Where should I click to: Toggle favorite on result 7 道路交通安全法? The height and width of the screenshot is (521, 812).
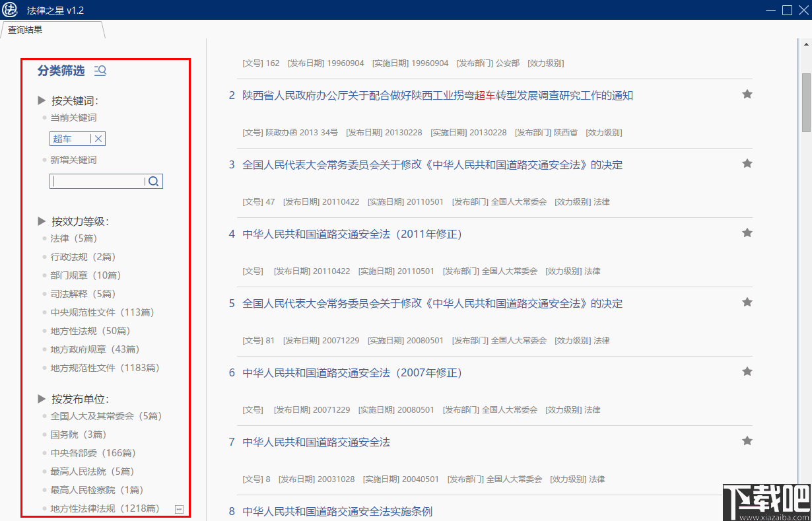747,440
